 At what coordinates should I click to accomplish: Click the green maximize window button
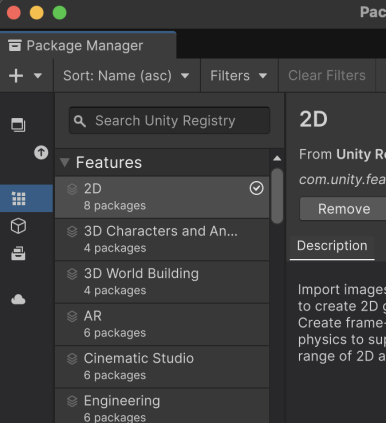tap(60, 13)
